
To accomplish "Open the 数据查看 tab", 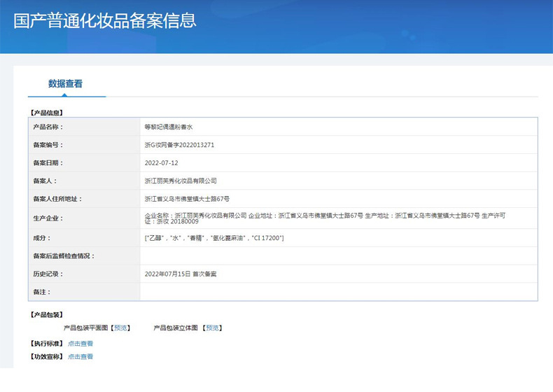I will (x=66, y=84).
